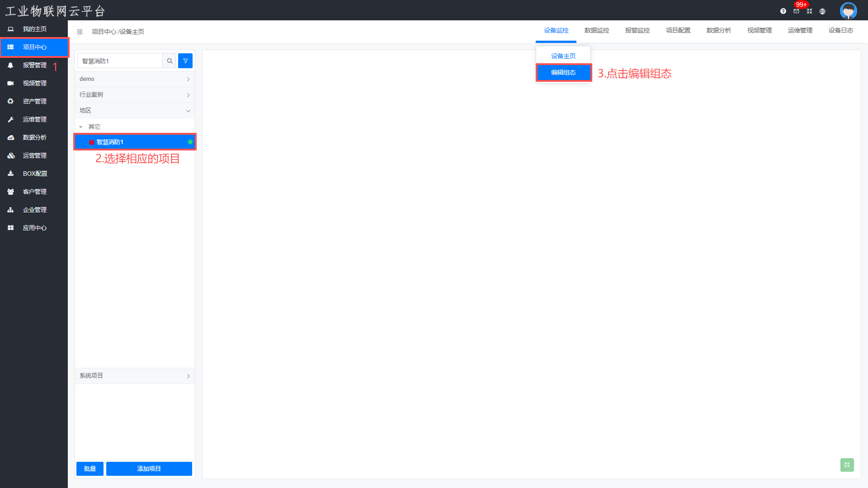Collapse the 地区 section

point(135,111)
